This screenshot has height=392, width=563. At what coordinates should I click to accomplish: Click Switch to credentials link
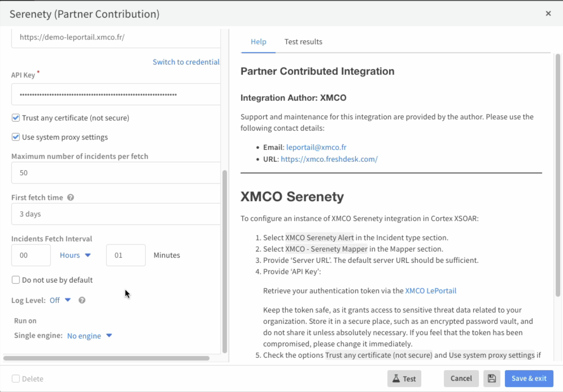186,62
